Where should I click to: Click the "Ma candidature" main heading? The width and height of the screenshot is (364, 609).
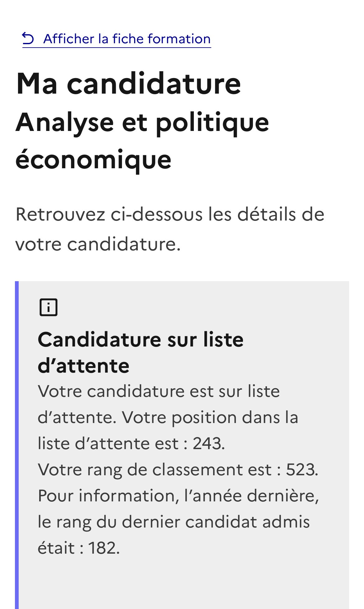pyautogui.click(x=128, y=83)
